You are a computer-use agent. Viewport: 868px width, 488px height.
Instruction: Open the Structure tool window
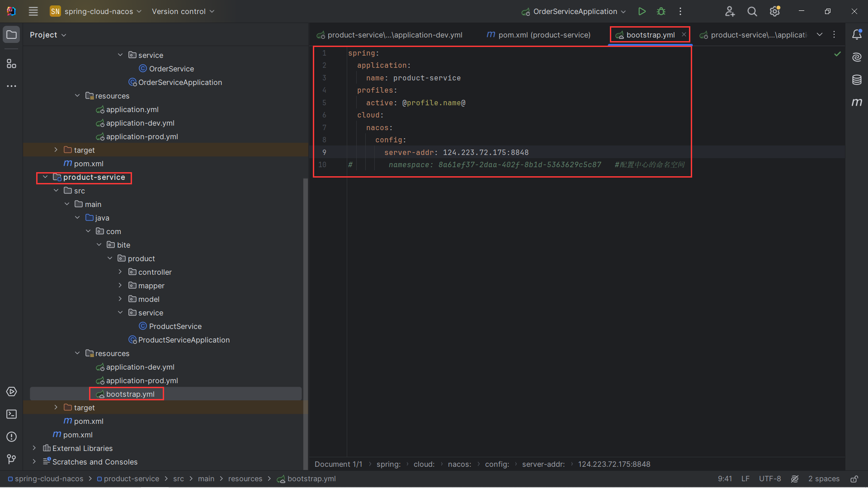pos(12,64)
